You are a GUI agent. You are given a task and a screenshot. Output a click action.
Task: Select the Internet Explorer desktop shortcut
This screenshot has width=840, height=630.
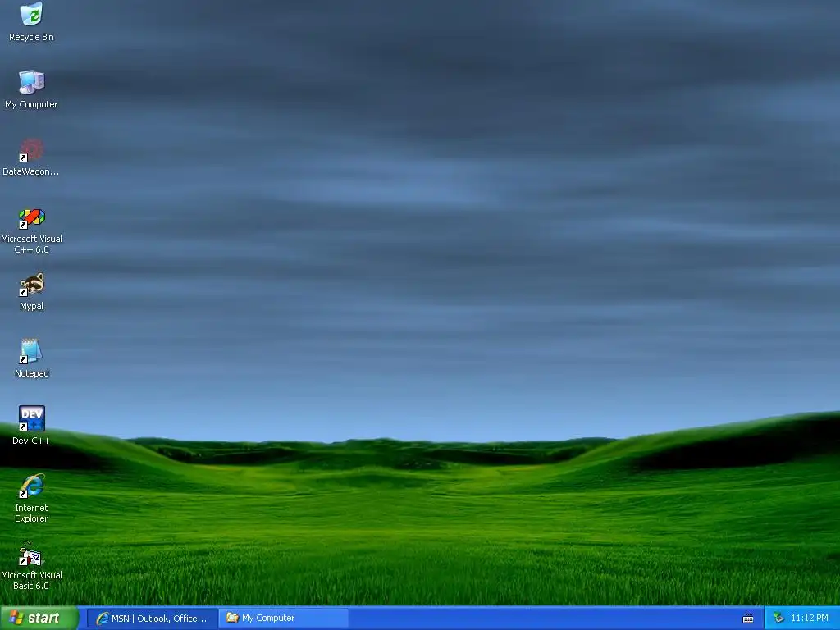[x=32, y=498]
